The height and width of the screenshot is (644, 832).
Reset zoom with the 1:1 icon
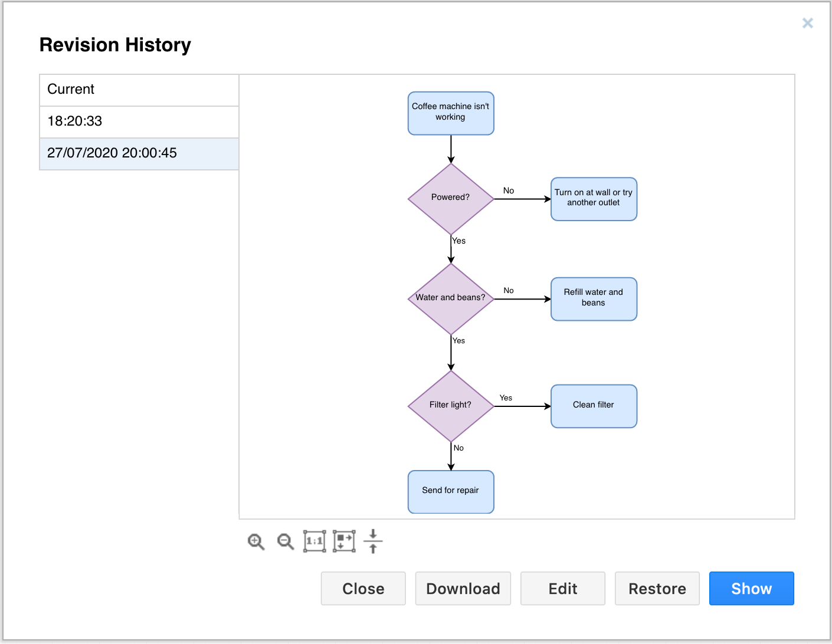[x=315, y=541]
